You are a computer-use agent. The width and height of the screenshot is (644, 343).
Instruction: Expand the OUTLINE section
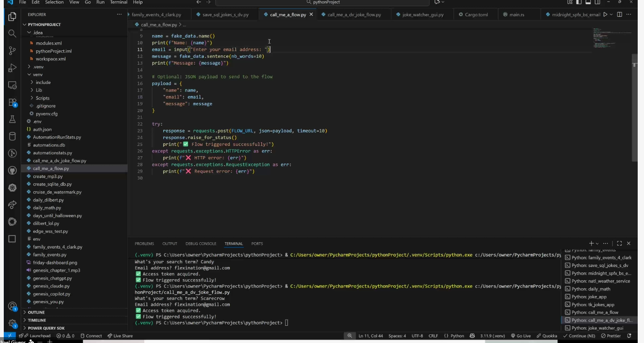point(36,312)
